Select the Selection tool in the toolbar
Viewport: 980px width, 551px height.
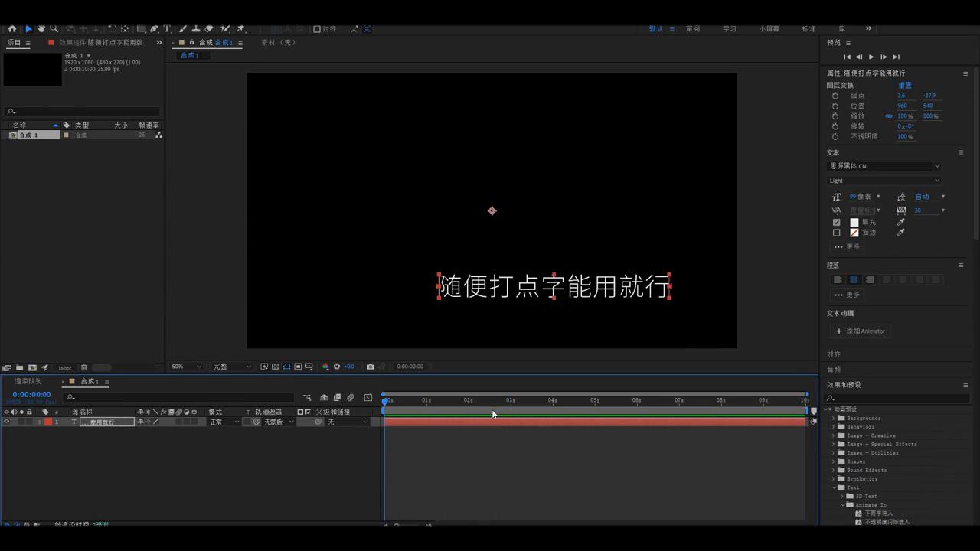pyautogui.click(x=28, y=28)
